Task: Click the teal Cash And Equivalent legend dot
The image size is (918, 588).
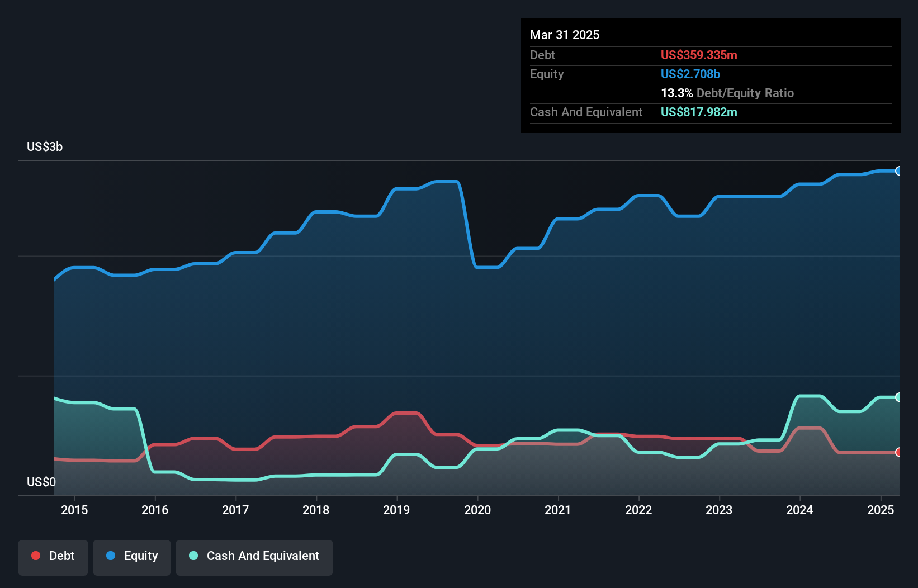Action: [x=192, y=556]
